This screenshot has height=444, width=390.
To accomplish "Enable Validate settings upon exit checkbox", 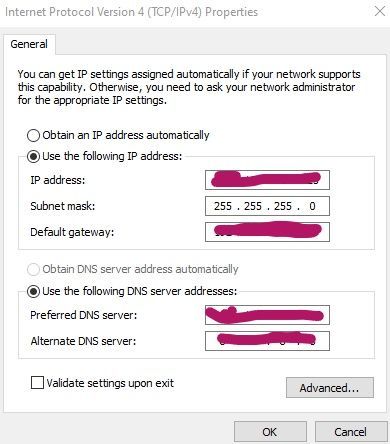I will pos(37,382).
